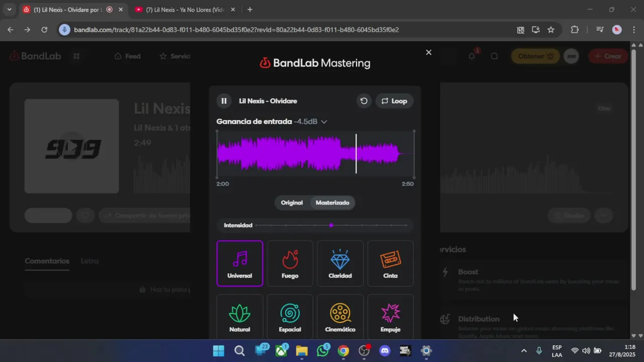Switch to Ya No Llores YouTube tab
The width and height of the screenshot is (644, 362).
click(184, 10)
